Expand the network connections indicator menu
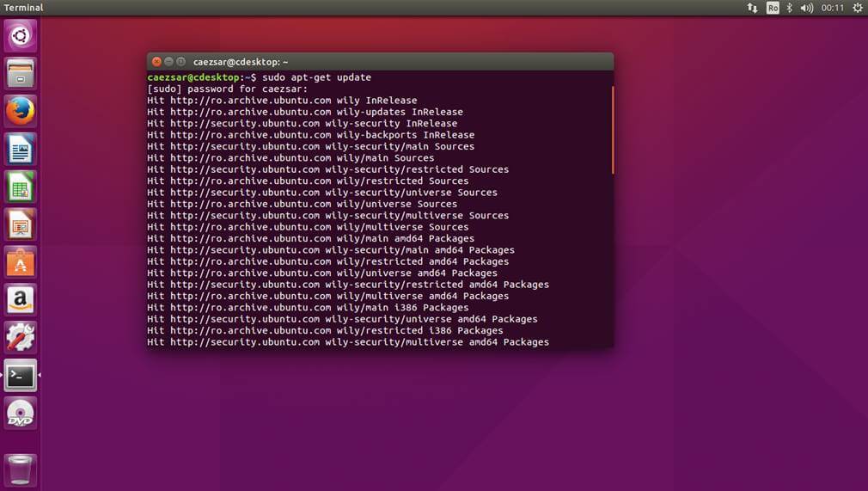Image resolution: width=868 pixels, height=491 pixels. point(752,8)
